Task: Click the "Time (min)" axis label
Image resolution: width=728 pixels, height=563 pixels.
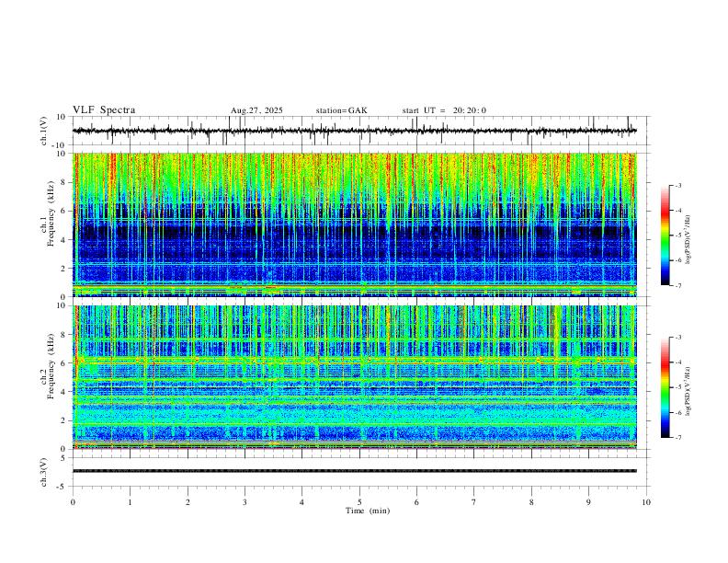Action: click(368, 511)
